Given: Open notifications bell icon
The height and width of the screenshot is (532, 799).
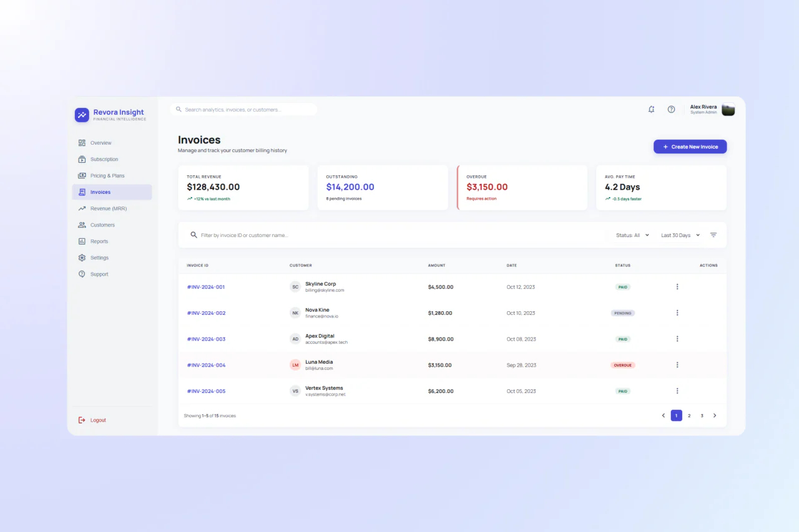Looking at the screenshot, I should pyautogui.click(x=651, y=109).
